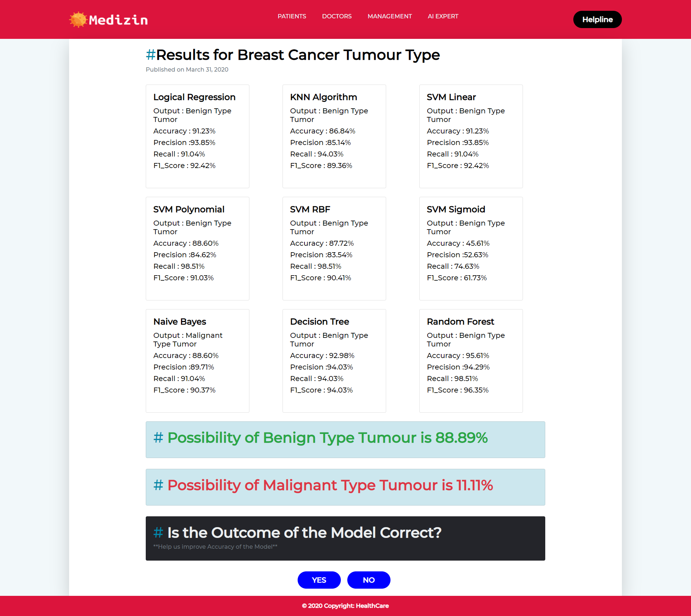Open the SVM Polynomial results card
This screenshot has height=616, width=691.
pos(197,248)
